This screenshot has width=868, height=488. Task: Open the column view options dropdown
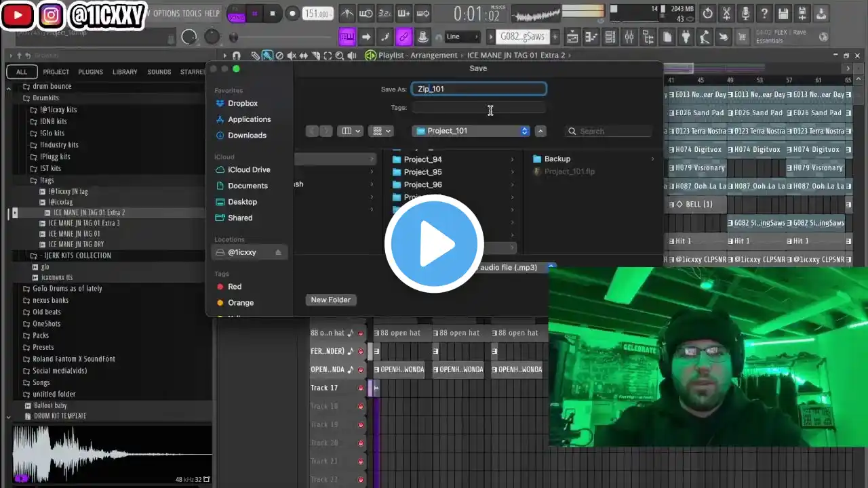351,131
